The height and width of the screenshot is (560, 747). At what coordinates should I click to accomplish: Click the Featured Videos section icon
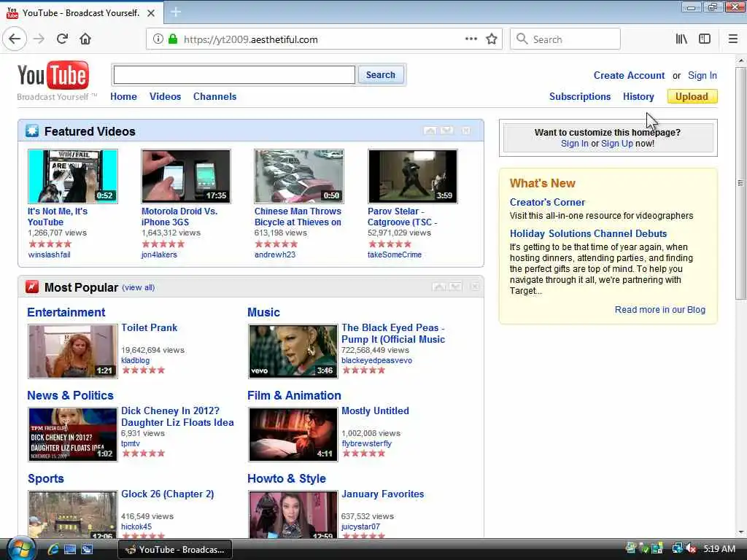pyautogui.click(x=32, y=131)
